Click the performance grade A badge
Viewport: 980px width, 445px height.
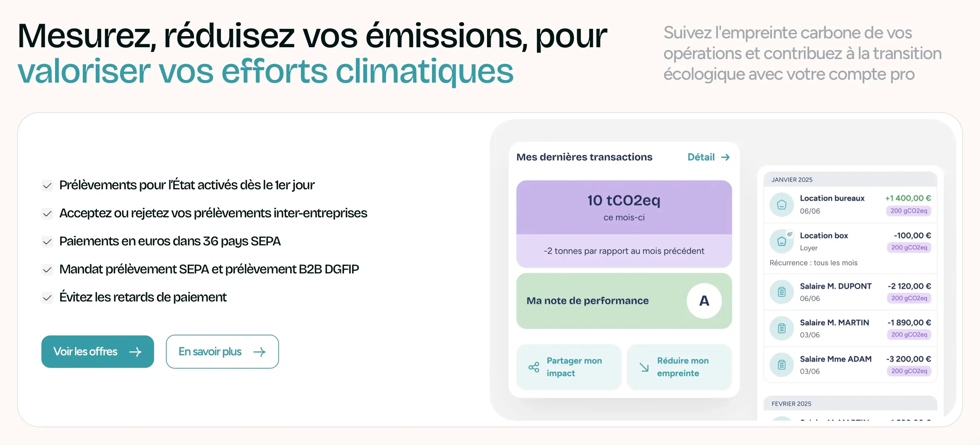click(704, 301)
